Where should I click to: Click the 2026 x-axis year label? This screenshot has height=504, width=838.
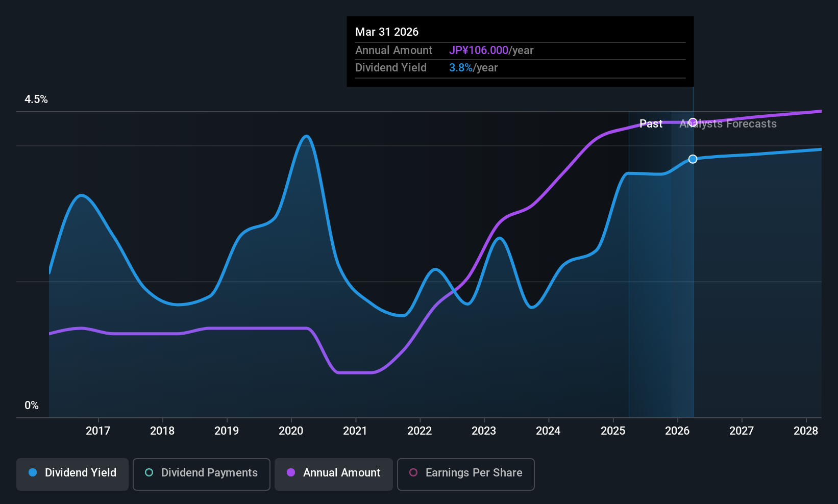coord(677,431)
